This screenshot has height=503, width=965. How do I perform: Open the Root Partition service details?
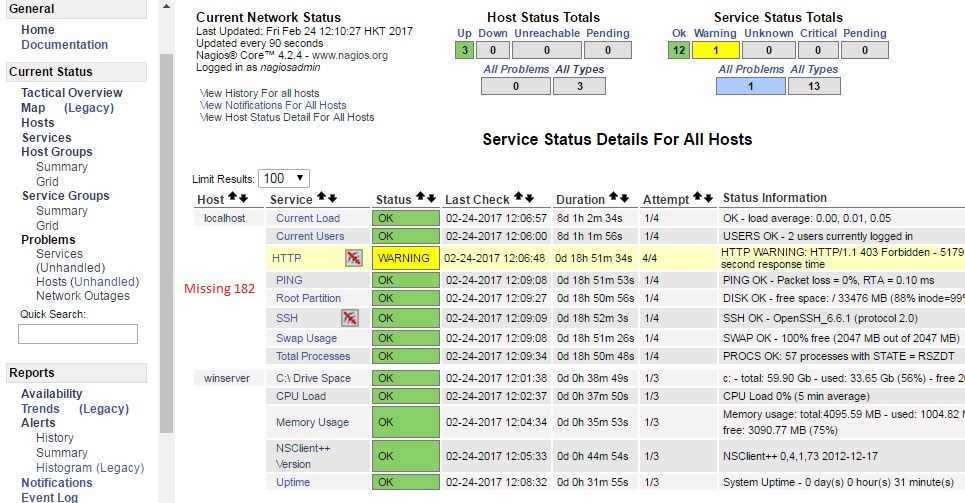coord(308,298)
